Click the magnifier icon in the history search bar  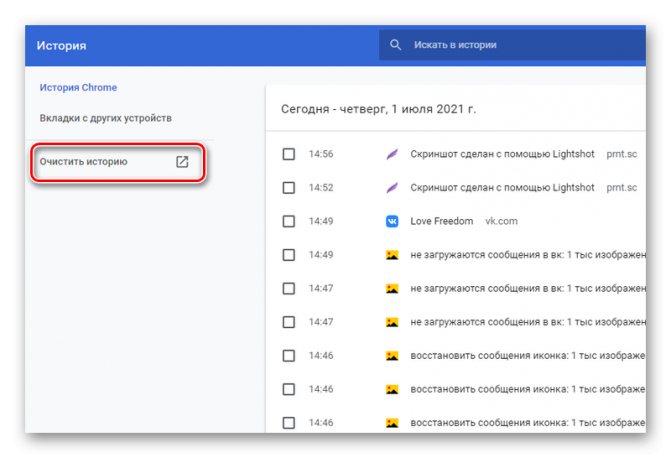396,45
